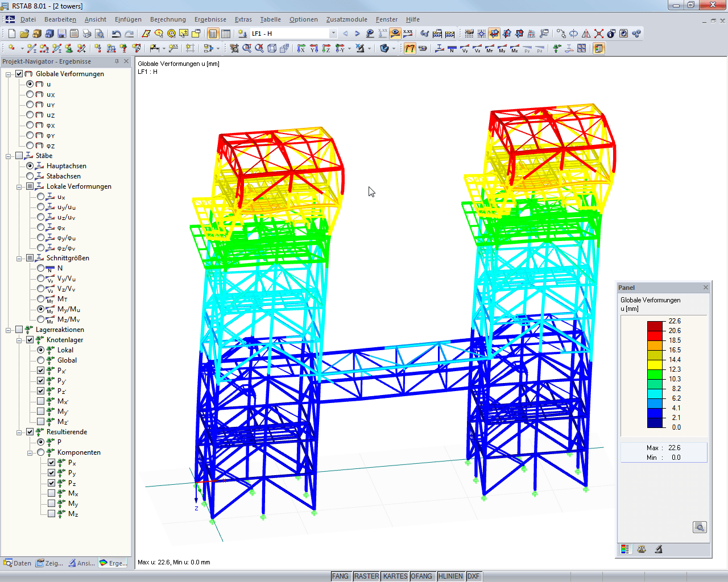Toggle DXF in status bar
The image size is (728, 582).
tap(473, 576)
